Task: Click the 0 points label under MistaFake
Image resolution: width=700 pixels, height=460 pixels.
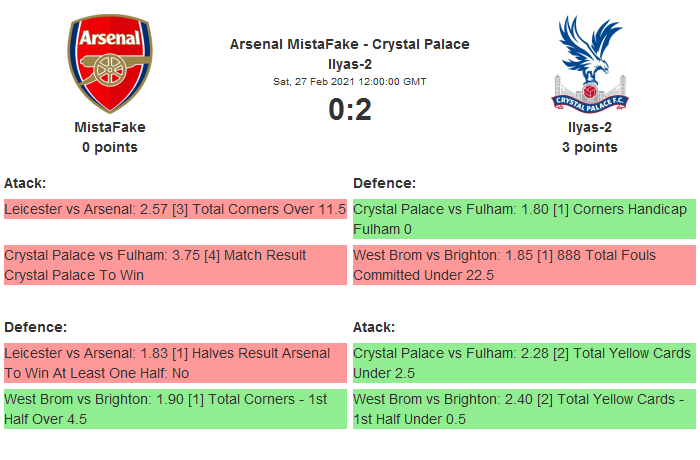Action: pos(110,147)
